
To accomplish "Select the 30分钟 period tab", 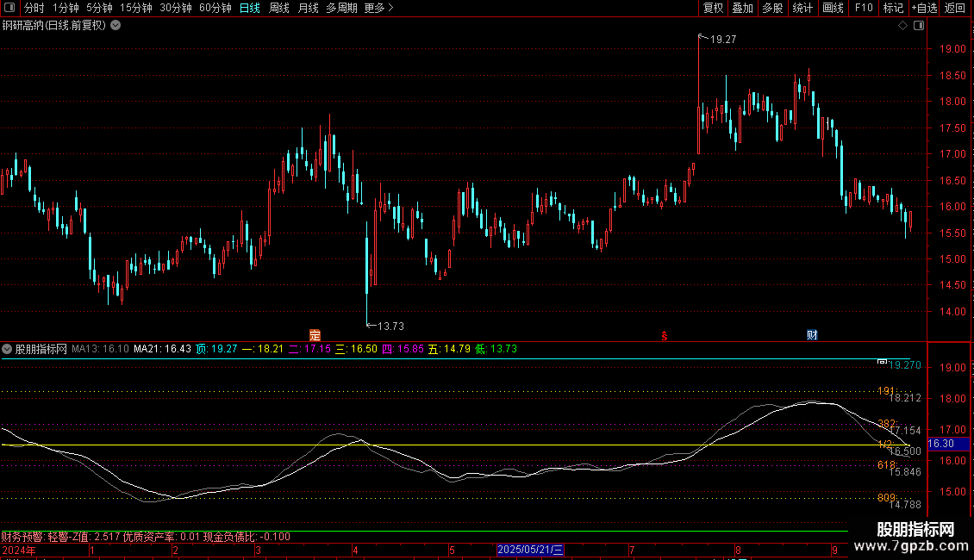I will (176, 8).
